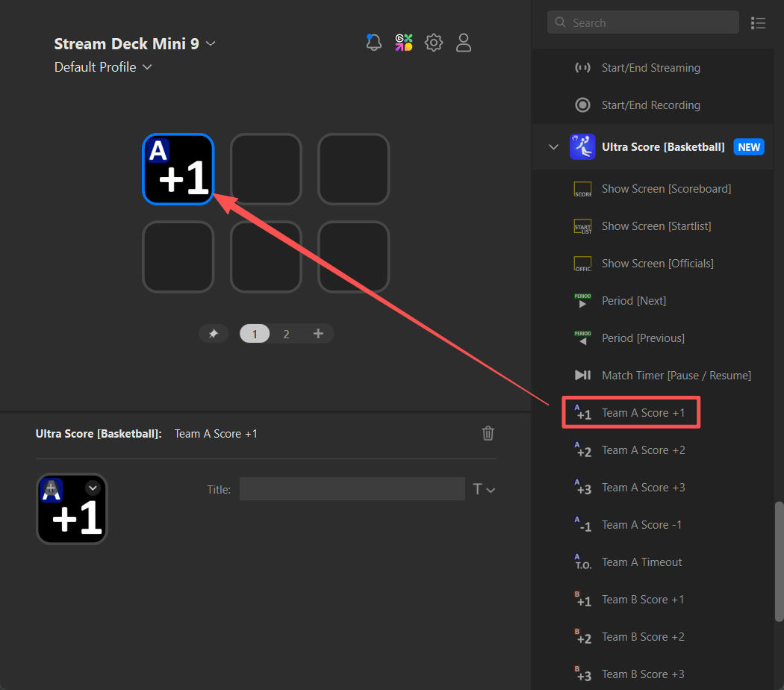Viewport: 784px width, 690px height.
Task: Select the Start/End Streaming action icon
Action: coord(582,67)
